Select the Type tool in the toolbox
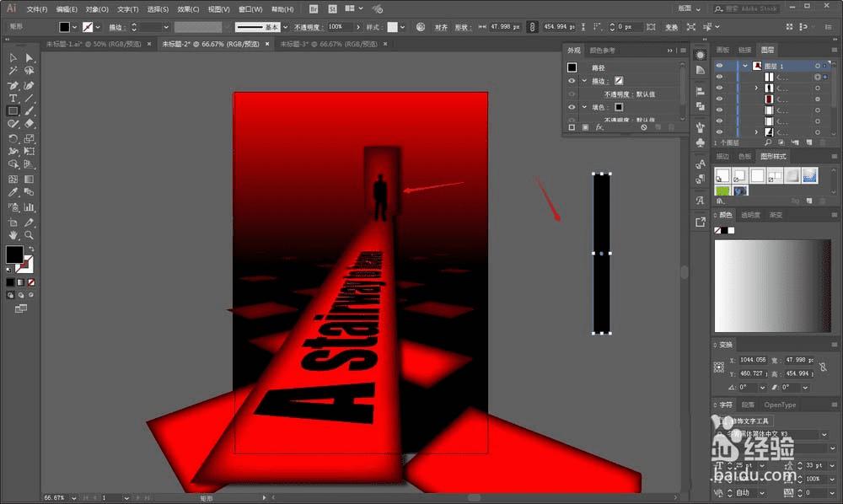This screenshot has height=504, width=843. tap(13, 98)
